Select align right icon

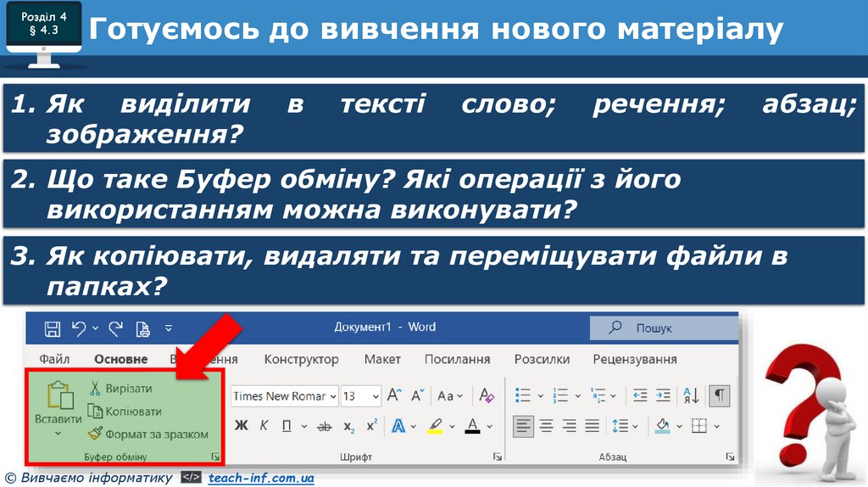[x=569, y=426]
